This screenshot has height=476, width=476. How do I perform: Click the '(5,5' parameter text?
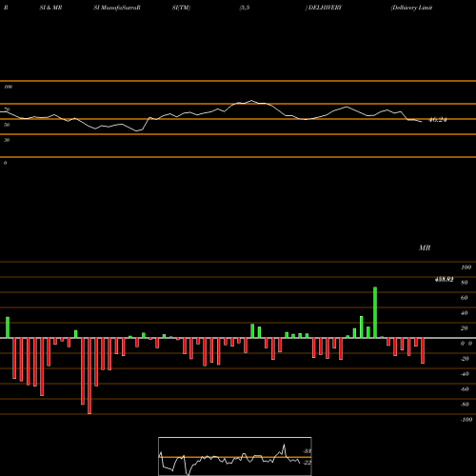(245, 8)
